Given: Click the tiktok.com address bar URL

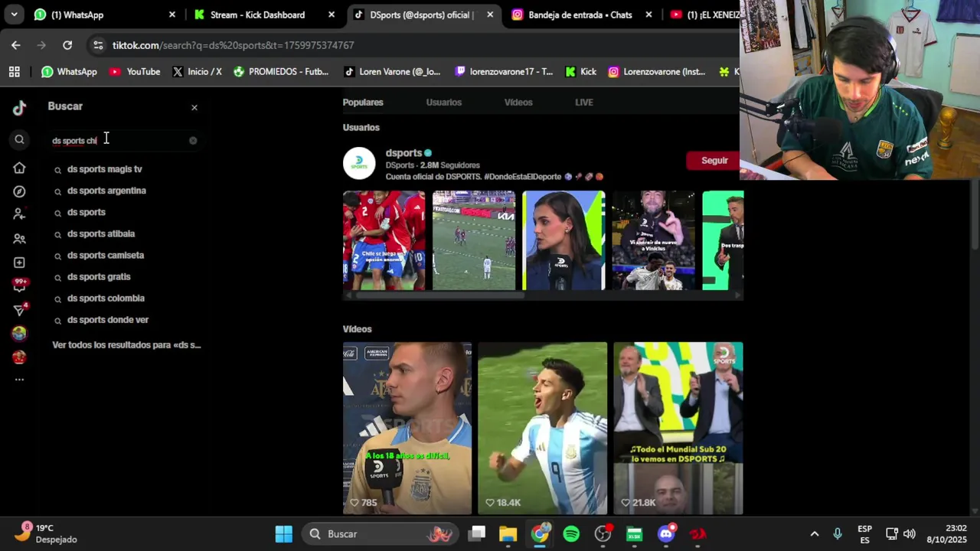Looking at the screenshot, I should (x=233, y=45).
